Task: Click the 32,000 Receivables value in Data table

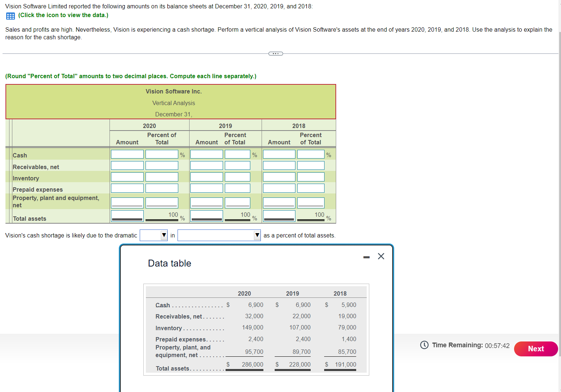Action: [x=254, y=316]
